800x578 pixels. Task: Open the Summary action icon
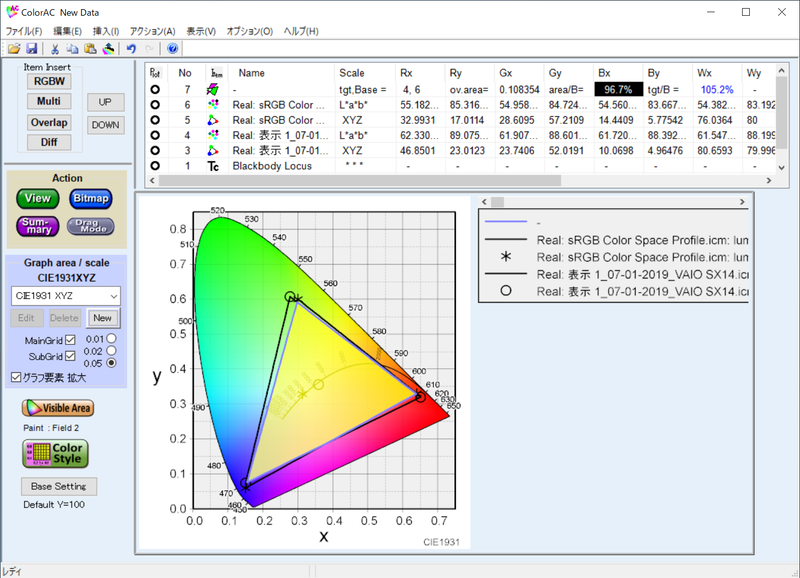(x=38, y=227)
